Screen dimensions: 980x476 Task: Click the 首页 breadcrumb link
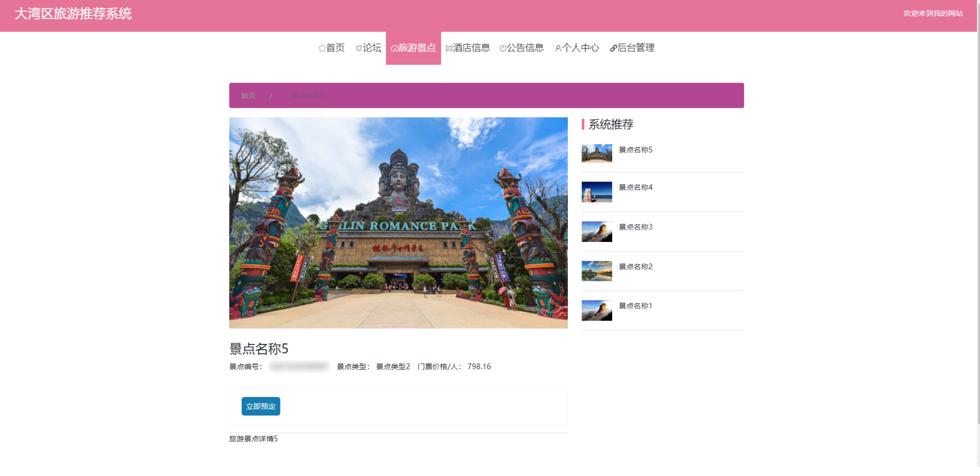(x=248, y=96)
